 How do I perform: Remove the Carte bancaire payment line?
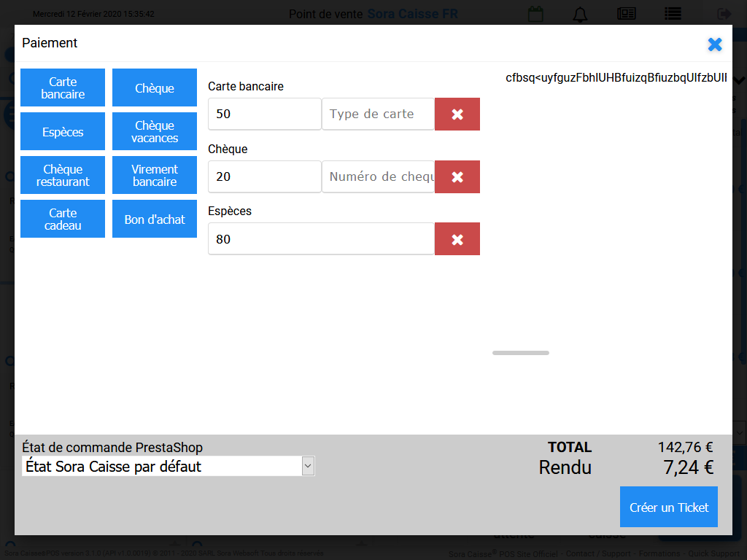(457, 114)
